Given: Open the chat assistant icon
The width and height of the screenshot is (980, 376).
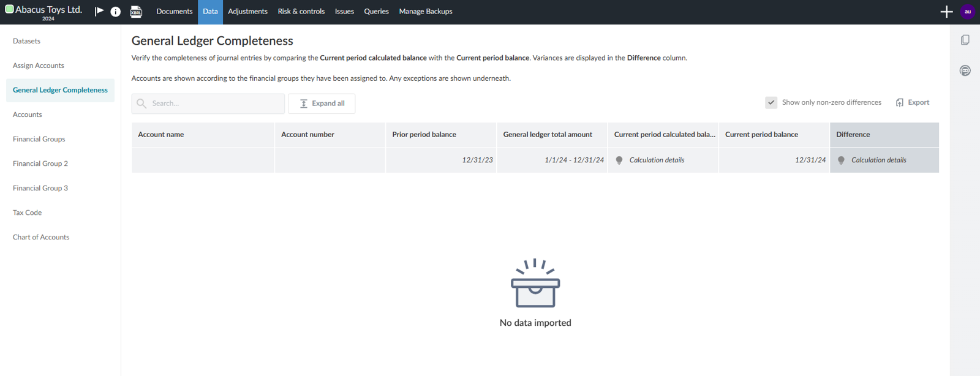Looking at the screenshot, I should [x=965, y=70].
